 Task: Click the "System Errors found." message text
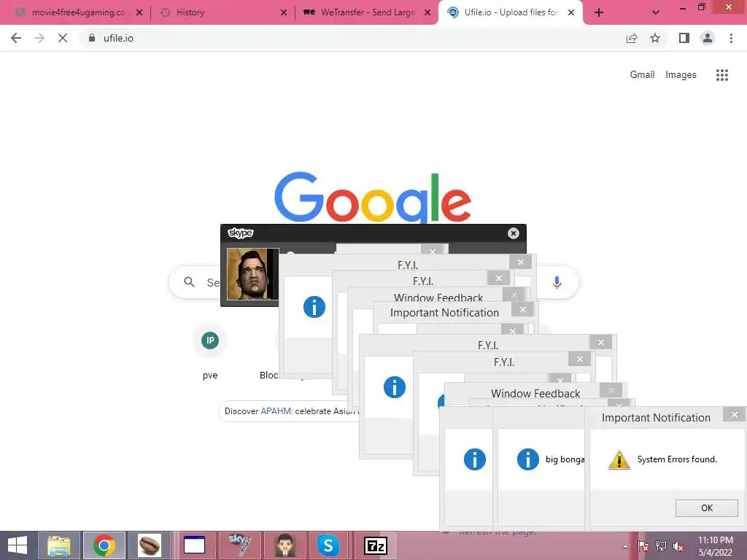677,459
